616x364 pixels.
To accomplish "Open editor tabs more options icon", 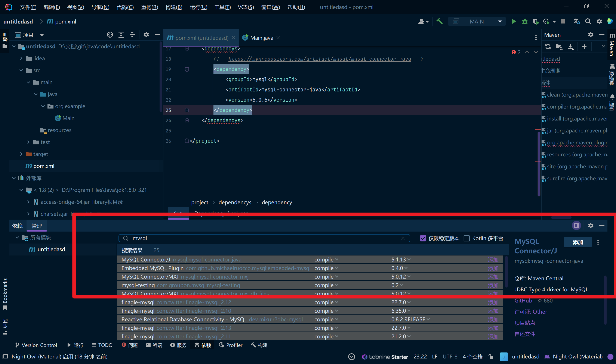I will coord(536,38).
